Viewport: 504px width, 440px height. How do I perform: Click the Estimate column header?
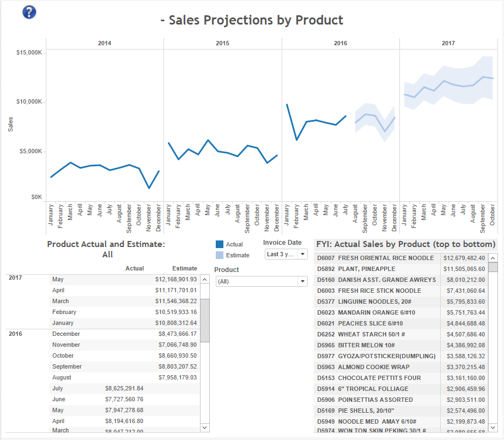point(185,268)
